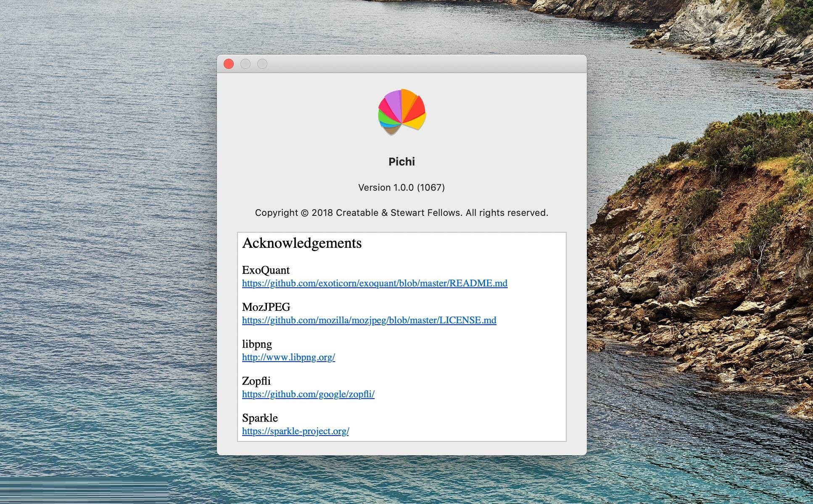Click the disabled minimize window button
This screenshot has height=504, width=813.
click(x=245, y=64)
